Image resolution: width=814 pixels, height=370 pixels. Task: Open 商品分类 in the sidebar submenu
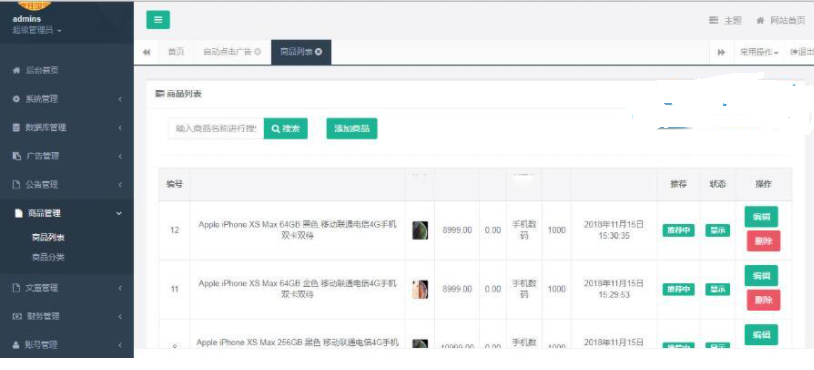coord(48,257)
